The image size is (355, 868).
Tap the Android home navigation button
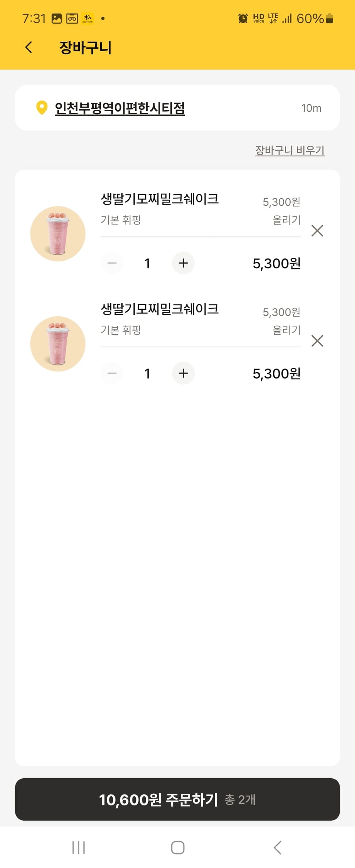[177, 847]
